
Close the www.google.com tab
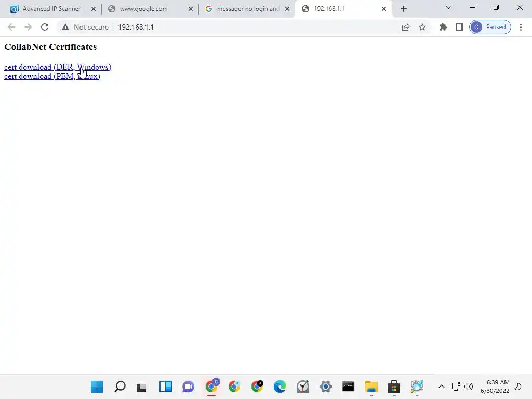[x=191, y=9]
